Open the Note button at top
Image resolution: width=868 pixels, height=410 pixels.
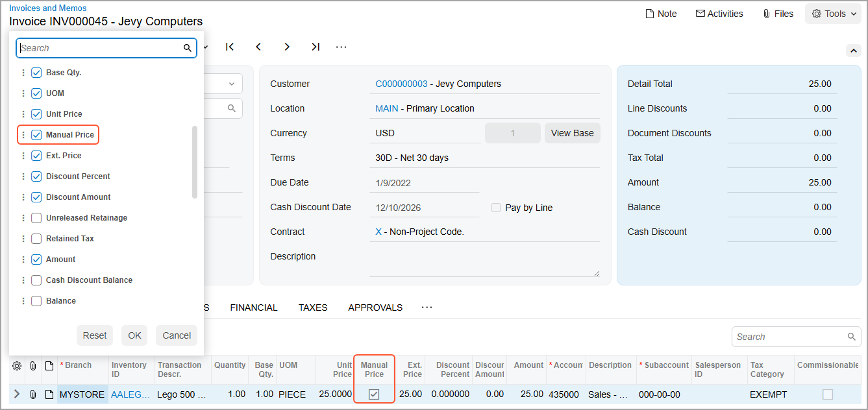[x=661, y=14]
